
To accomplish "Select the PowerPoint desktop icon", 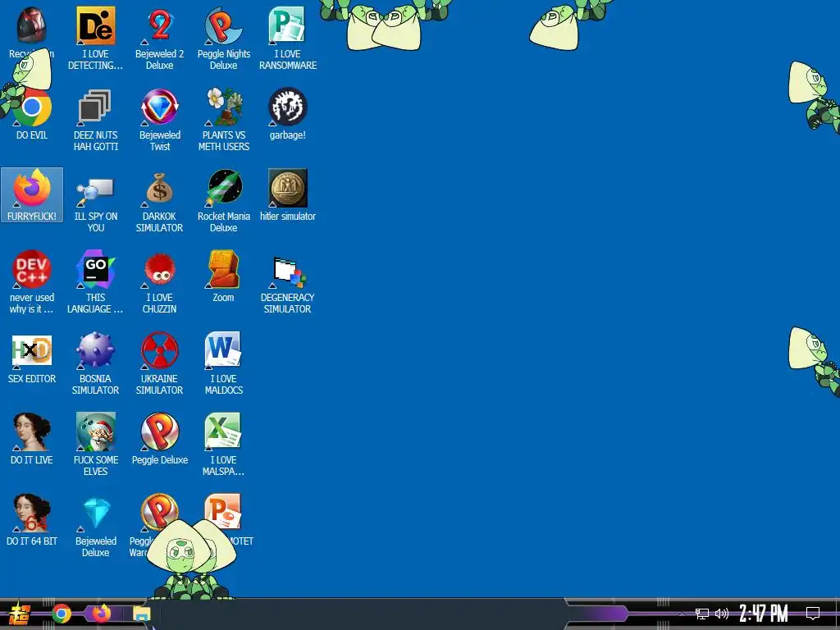I will pos(223,511).
